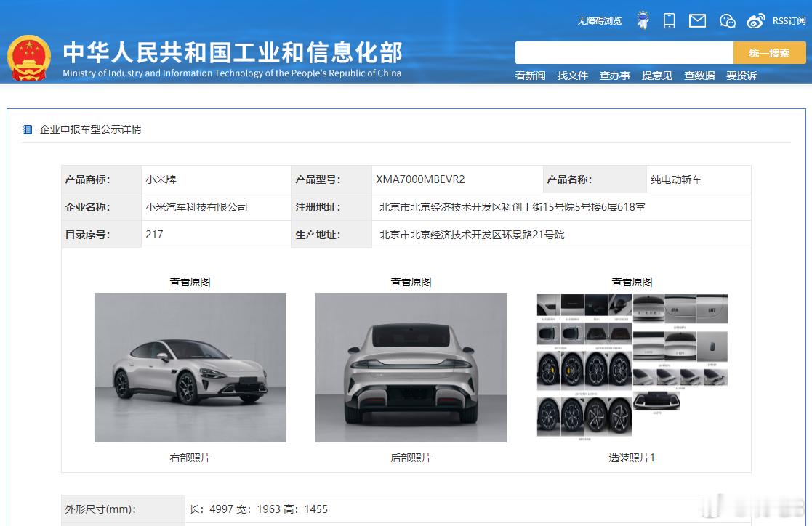812x526 pixels.
Task: Click 查看原图 above the 选装照片1 image
Action: 632,282
